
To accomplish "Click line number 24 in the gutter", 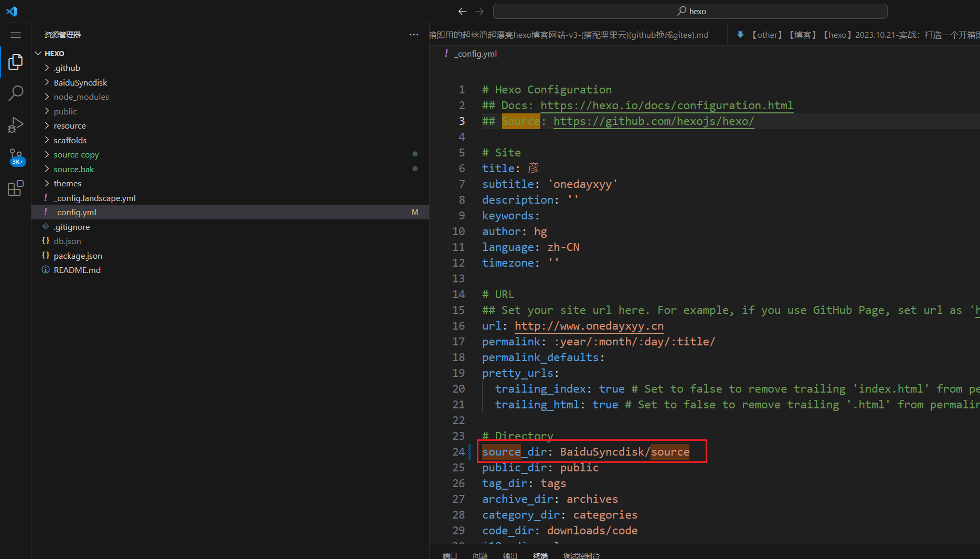I will [x=459, y=452].
